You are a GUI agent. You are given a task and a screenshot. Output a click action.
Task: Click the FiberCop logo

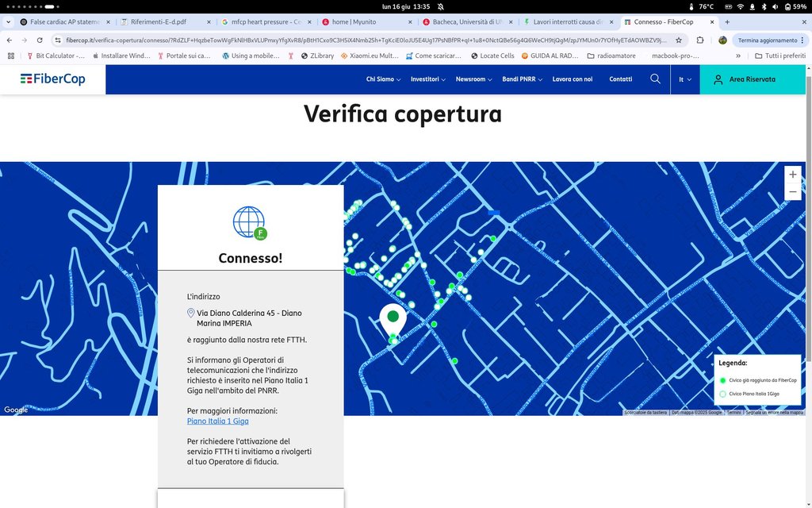pyautogui.click(x=52, y=79)
